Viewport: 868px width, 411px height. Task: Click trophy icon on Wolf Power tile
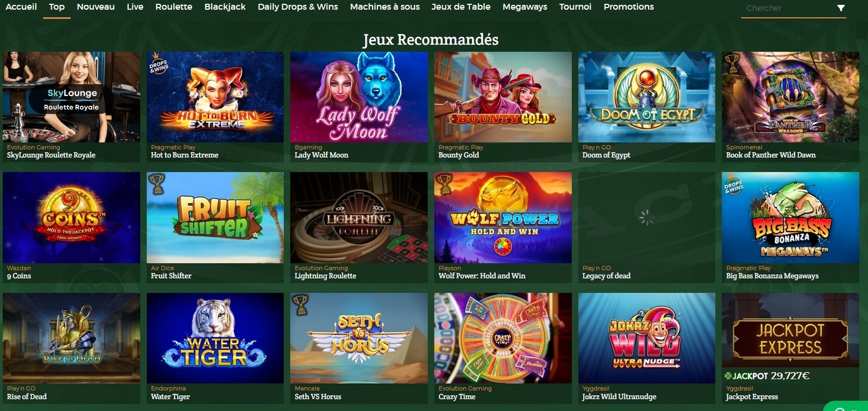coord(444,184)
